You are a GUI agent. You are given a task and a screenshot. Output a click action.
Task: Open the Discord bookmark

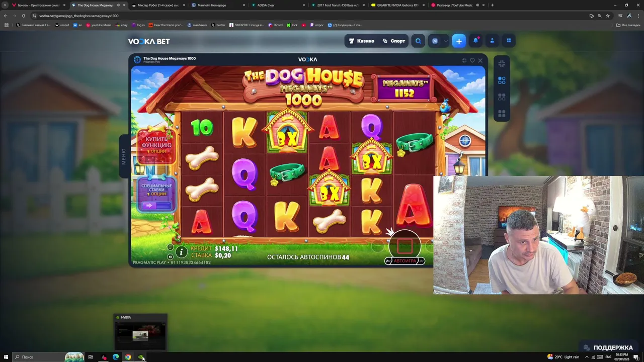(x=275, y=25)
